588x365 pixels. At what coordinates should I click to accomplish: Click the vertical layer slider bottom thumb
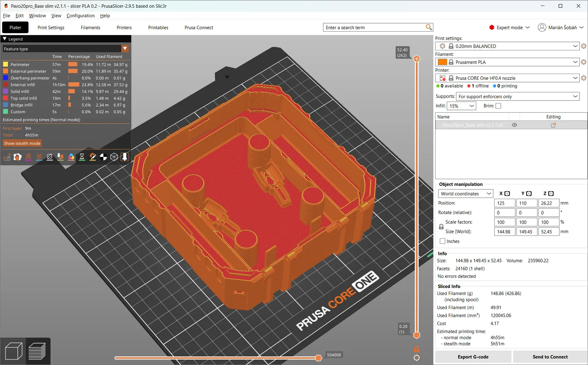[x=417, y=335]
